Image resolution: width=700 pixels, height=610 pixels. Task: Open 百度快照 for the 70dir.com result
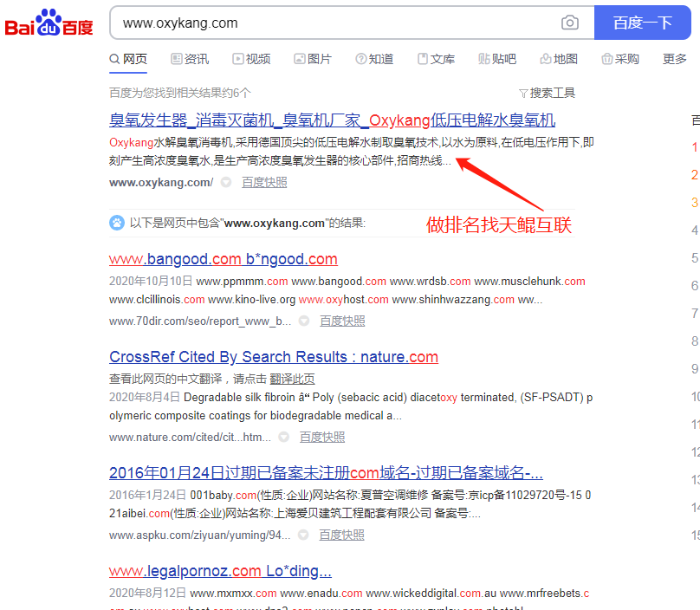point(342,321)
